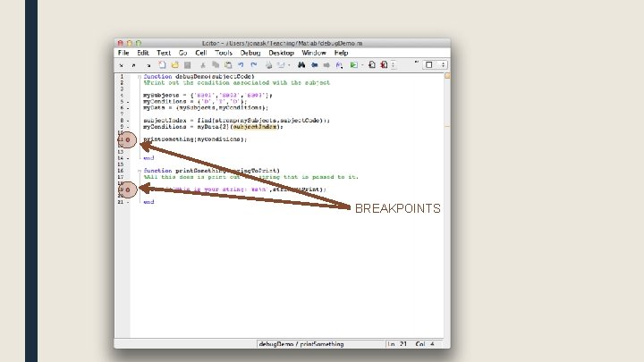This screenshot has width=644, height=362.
Task: Open the Text menu
Action: pos(164,53)
